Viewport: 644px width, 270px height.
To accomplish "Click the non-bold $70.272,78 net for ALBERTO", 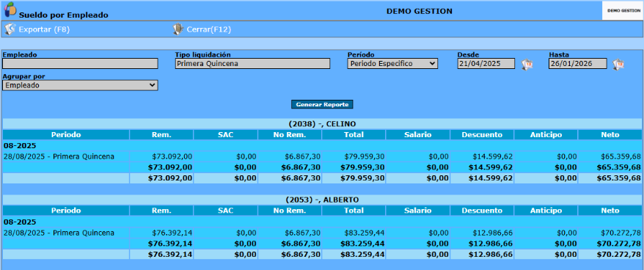I will [x=621, y=233].
